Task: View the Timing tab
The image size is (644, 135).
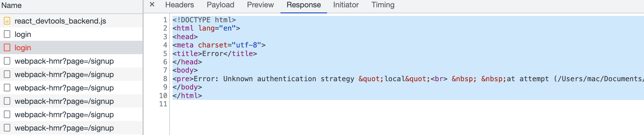Action: click(383, 5)
